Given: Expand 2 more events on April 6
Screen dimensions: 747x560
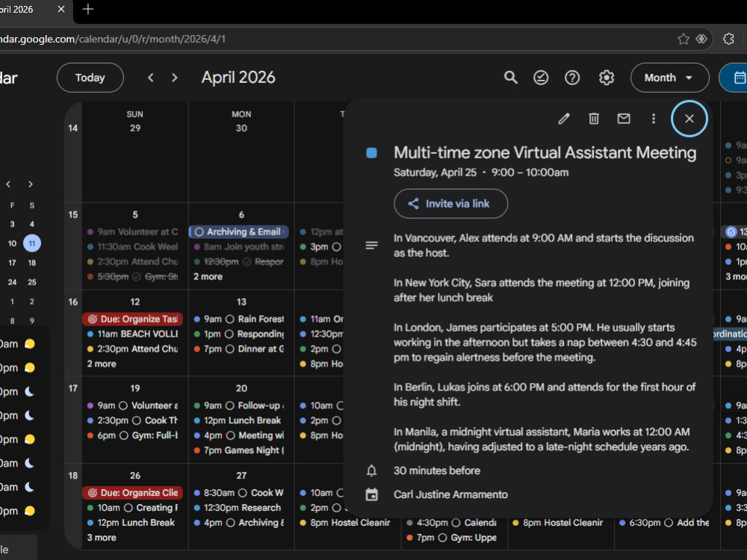Looking at the screenshot, I should tap(208, 277).
